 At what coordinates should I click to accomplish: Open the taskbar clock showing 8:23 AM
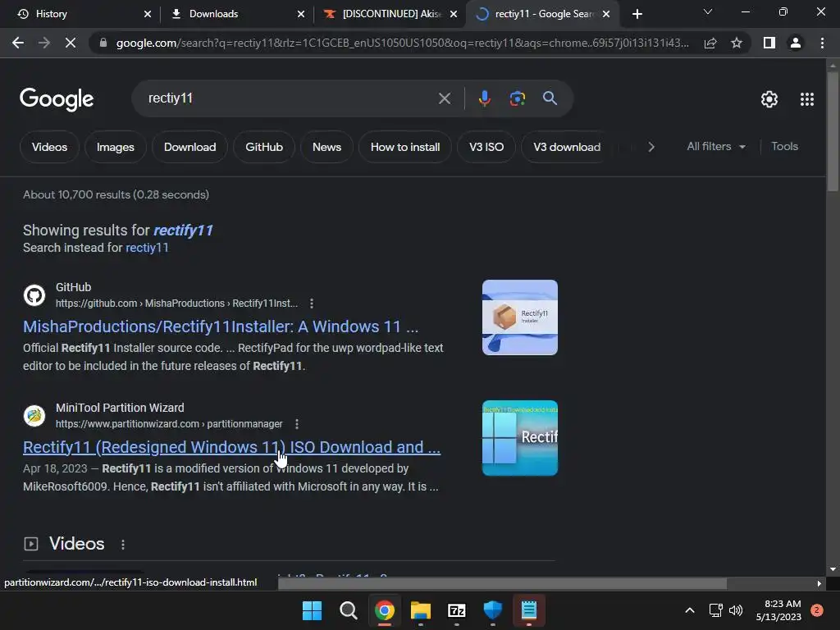click(778, 610)
